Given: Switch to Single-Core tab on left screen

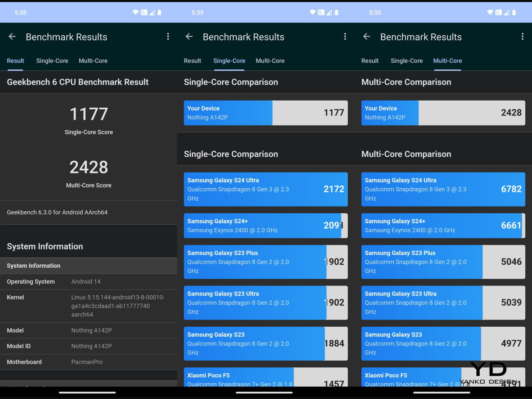Looking at the screenshot, I should (52, 61).
